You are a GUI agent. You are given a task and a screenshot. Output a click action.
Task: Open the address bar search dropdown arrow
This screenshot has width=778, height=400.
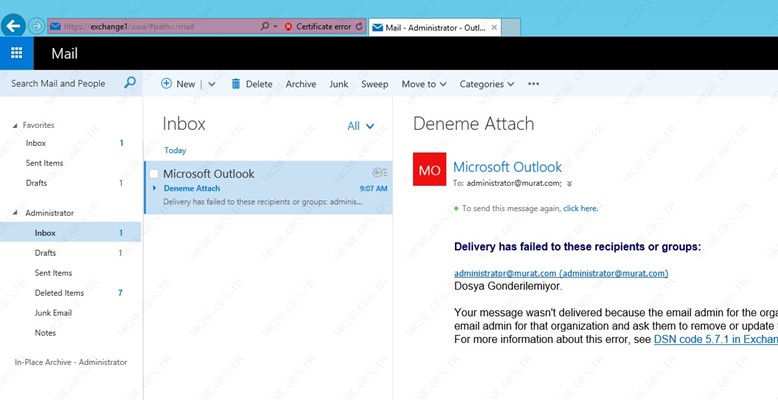(275, 26)
